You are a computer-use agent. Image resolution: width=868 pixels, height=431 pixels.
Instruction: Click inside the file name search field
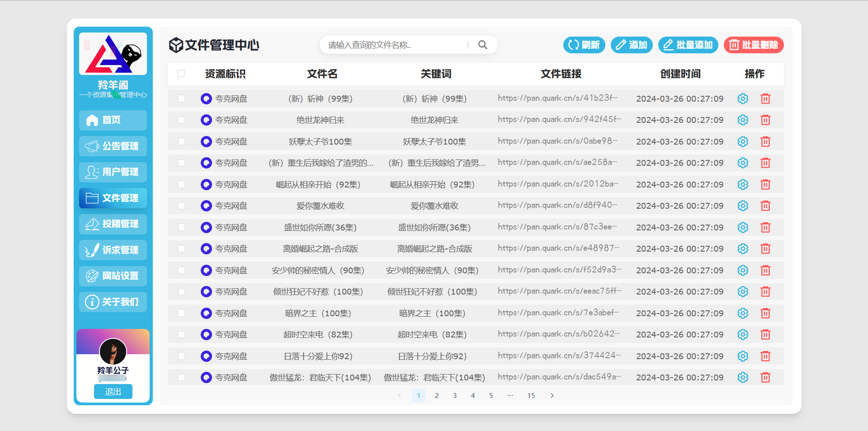[x=393, y=45]
